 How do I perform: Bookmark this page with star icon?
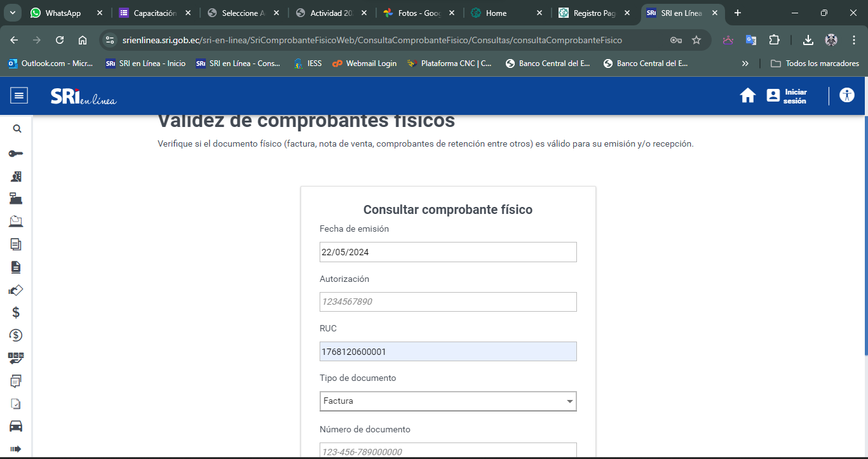pos(696,40)
